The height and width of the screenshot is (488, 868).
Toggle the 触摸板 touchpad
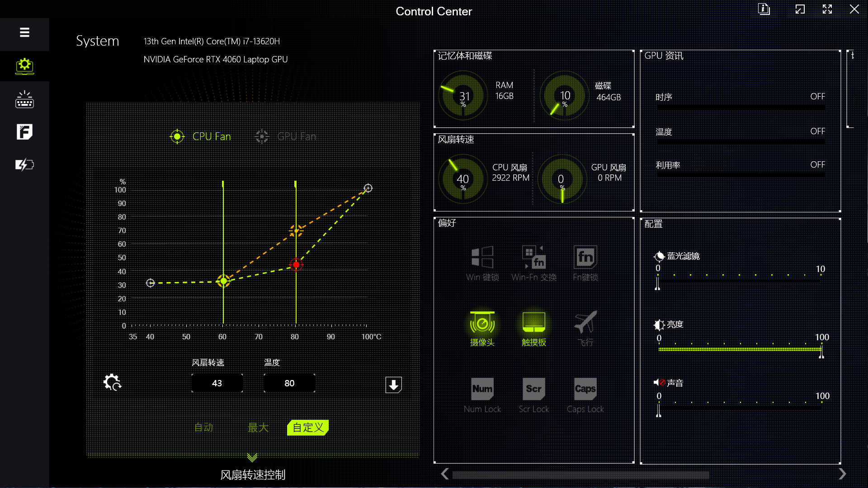pos(534,329)
